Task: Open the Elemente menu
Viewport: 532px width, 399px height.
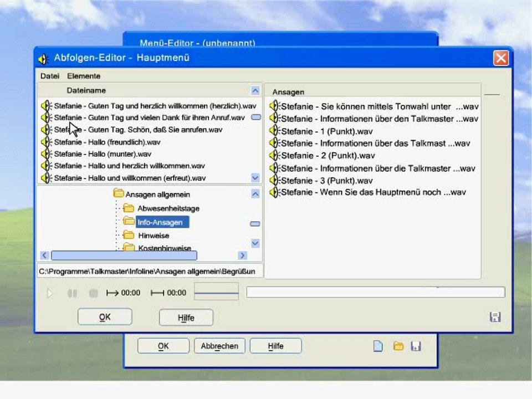Action: coord(84,76)
